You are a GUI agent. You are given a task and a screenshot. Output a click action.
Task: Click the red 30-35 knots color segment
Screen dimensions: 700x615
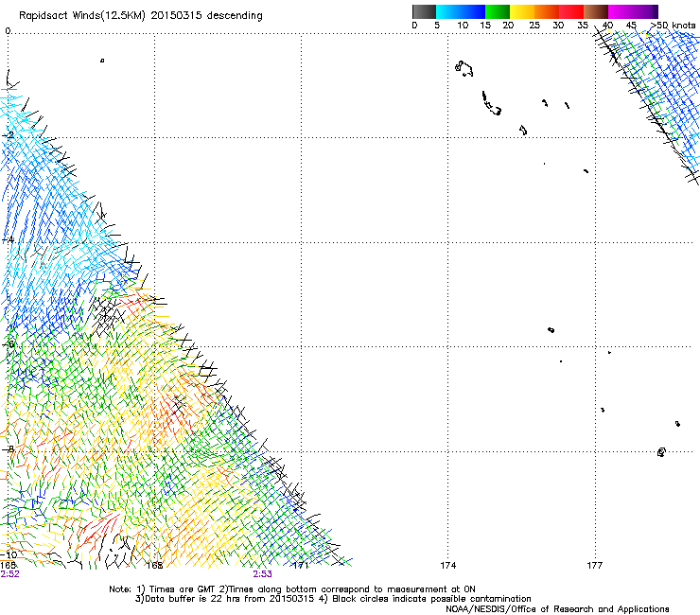(x=571, y=11)
